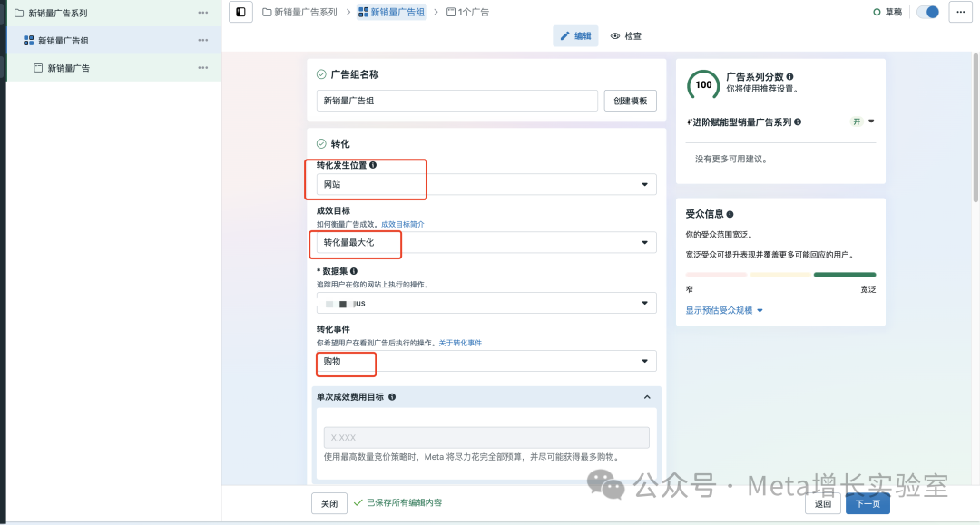Viewport: 980px width, 525px height.
Task: Switch to the 检查 tab
Action: pyautogui.click(x=627, y=35)
